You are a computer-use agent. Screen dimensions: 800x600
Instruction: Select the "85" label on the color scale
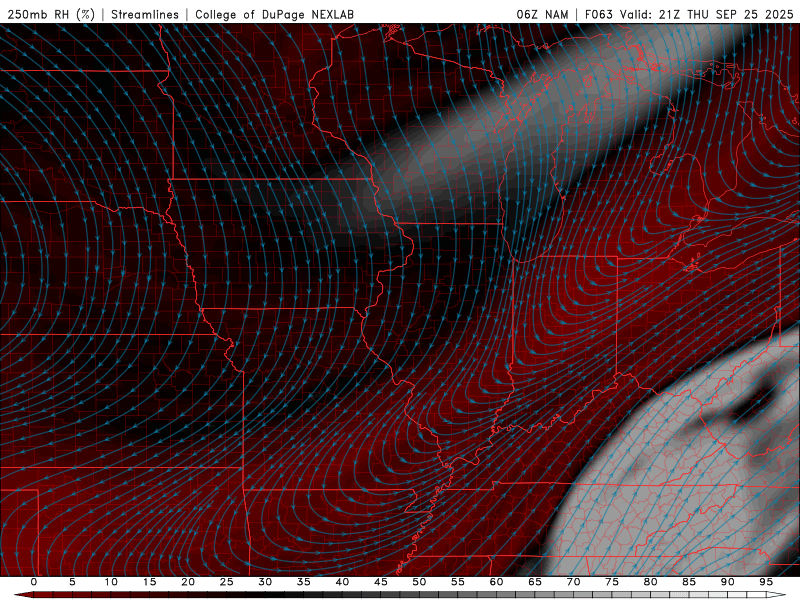pyautogui.click(x=689, y=582)
